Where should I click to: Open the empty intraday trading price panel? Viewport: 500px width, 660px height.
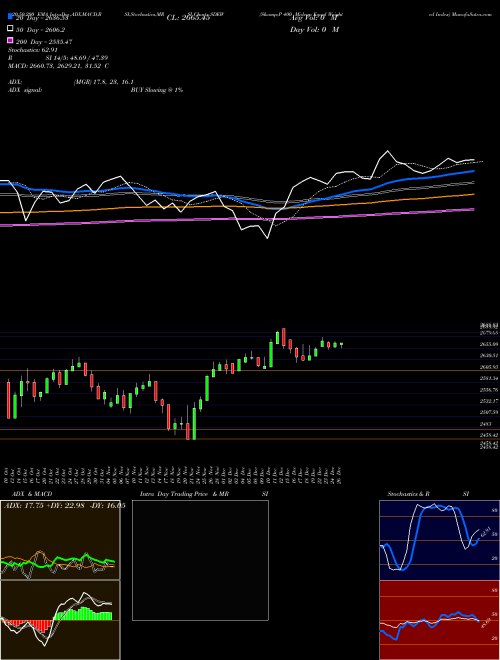click(200, 560)
